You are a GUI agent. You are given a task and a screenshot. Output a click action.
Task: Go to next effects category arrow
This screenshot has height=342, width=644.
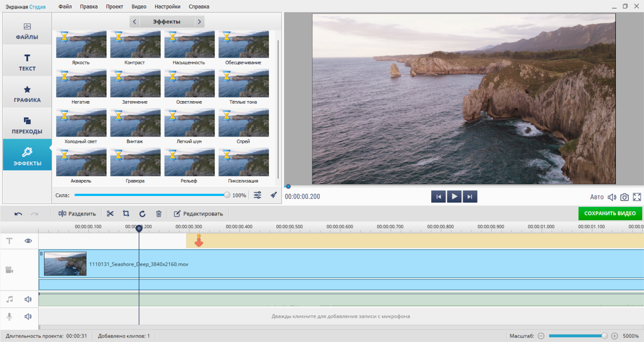pos(199,22)
